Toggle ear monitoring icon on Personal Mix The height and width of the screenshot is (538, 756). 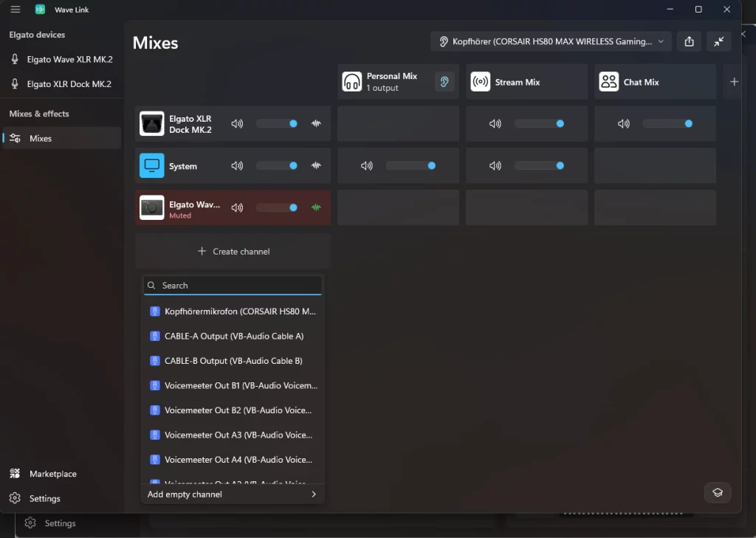click(444, 82)
